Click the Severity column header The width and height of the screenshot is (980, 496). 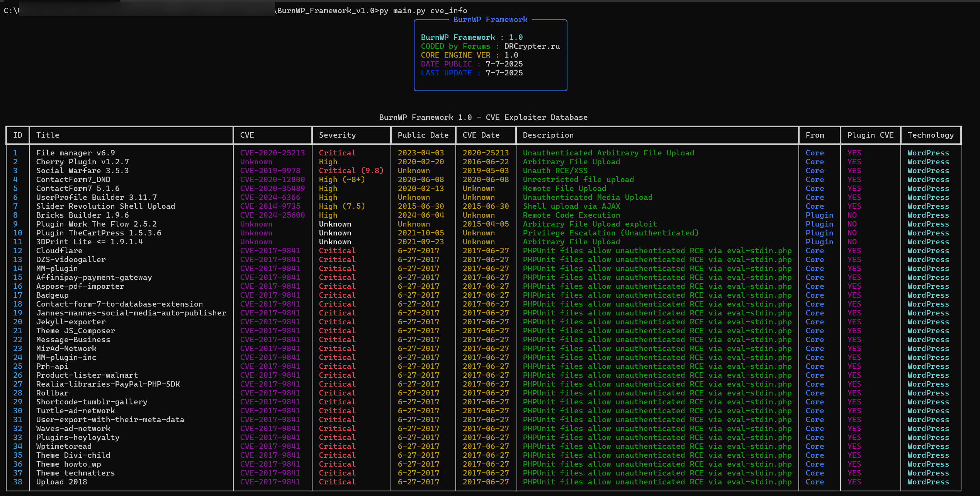click(337, 135)
